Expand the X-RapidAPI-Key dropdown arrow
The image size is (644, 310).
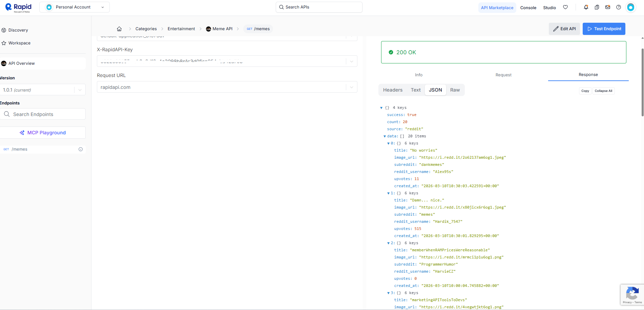click(352, 61)
